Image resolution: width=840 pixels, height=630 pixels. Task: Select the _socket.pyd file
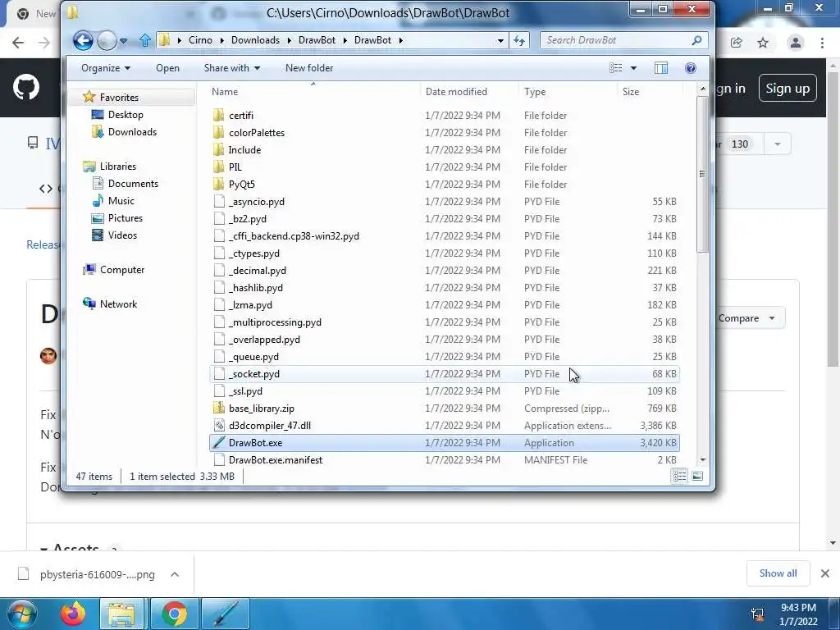click(445, 373)
